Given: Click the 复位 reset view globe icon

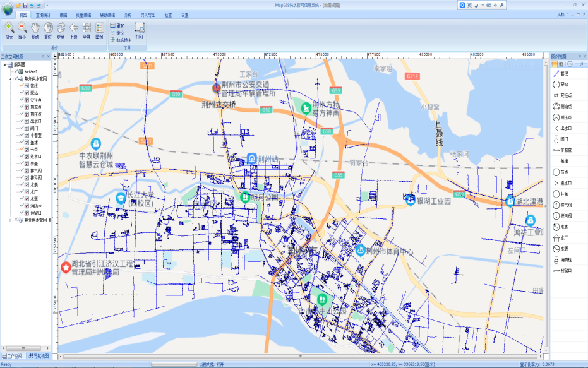Looking at the screenshot, I should point(48,29).
